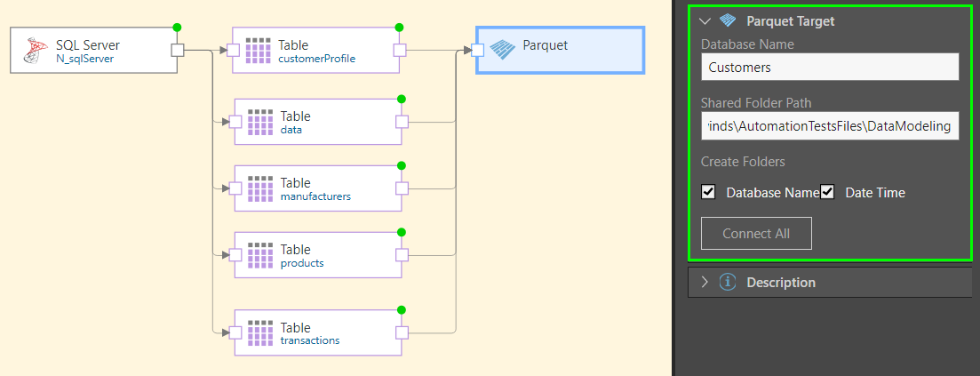This screenshot has width=980, height=376.
Task: Click the SQL Server output port
Action: pos(178,50)
